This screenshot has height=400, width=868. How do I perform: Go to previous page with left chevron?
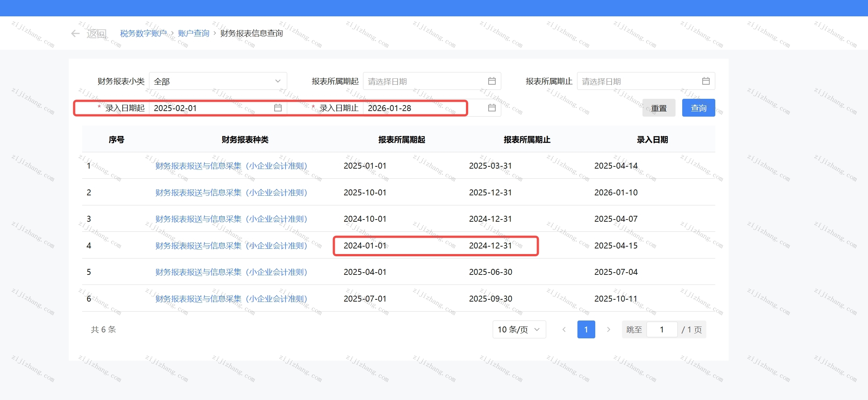564,329
